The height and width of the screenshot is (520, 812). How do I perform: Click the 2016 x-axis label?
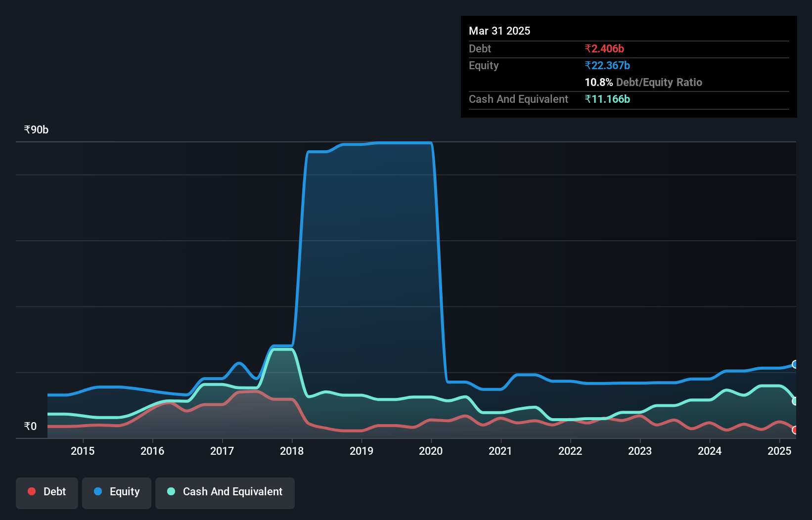point(152,451)
